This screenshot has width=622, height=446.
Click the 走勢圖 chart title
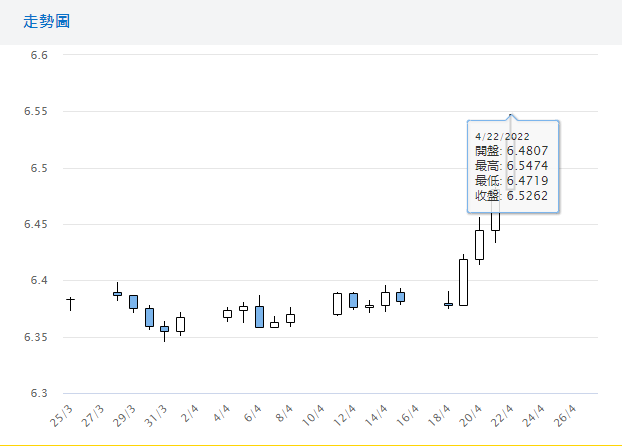pos(47,21)
